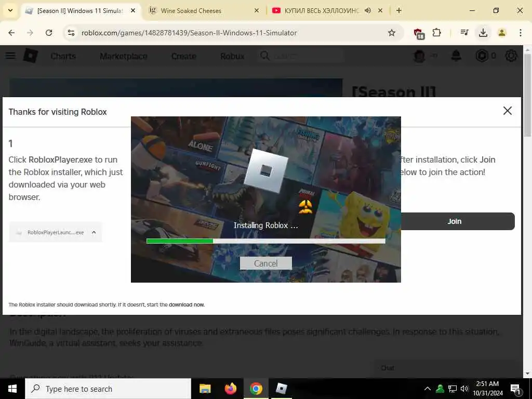Viewport: 532px width, 399px height.
Task: View site information icon in address bar
Action: coord(71,33)
